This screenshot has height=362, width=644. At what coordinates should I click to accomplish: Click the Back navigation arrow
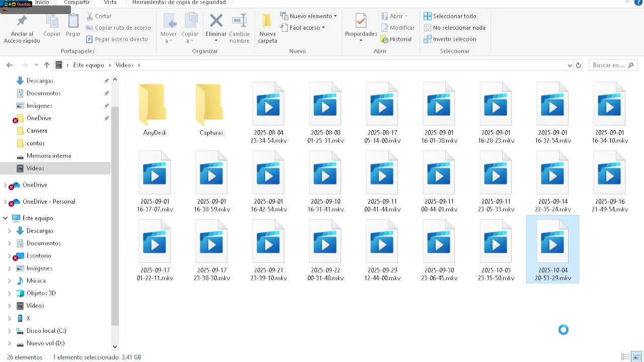tap(10, 65)
